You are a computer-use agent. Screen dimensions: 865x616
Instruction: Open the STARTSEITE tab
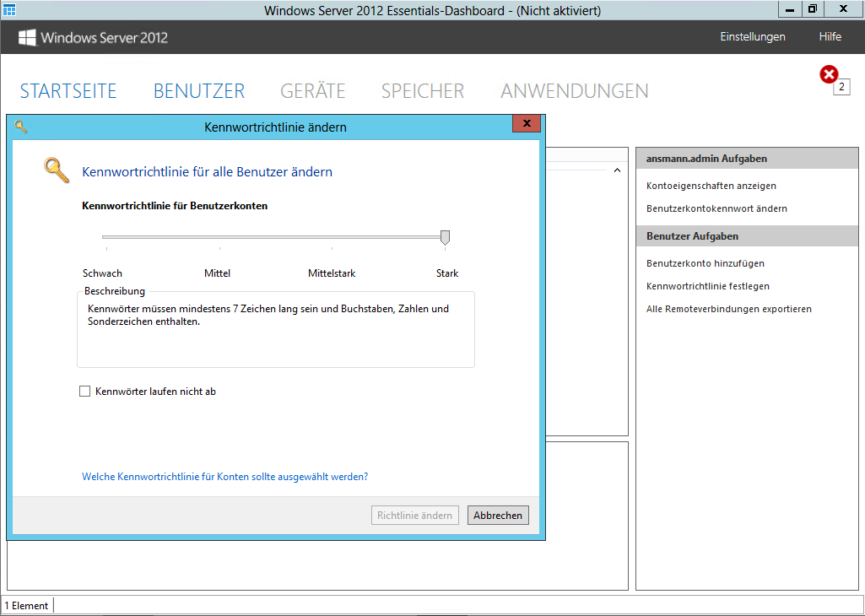click(68, 91)
